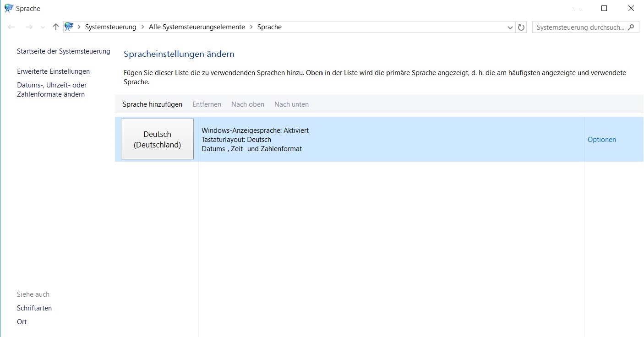The image size is (644, 337).
Task: Expand the chevron after Systemsteuerung breadcrumb
Action: (x=142, y=27)
